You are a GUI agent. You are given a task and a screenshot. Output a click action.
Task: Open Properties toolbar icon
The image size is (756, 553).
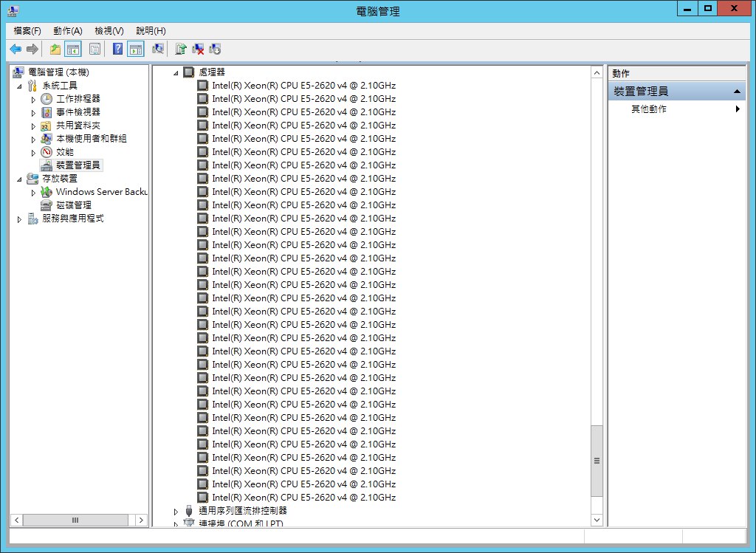click(95, 49)
